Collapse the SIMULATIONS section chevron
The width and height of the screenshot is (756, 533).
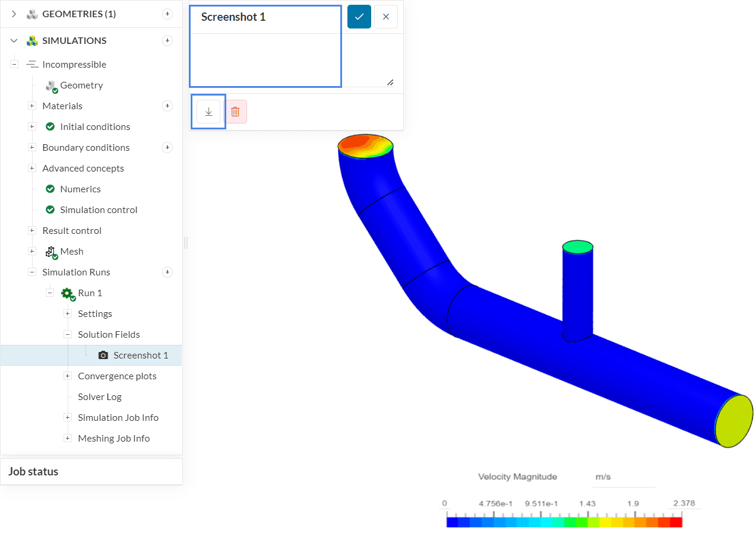point(14,40)
